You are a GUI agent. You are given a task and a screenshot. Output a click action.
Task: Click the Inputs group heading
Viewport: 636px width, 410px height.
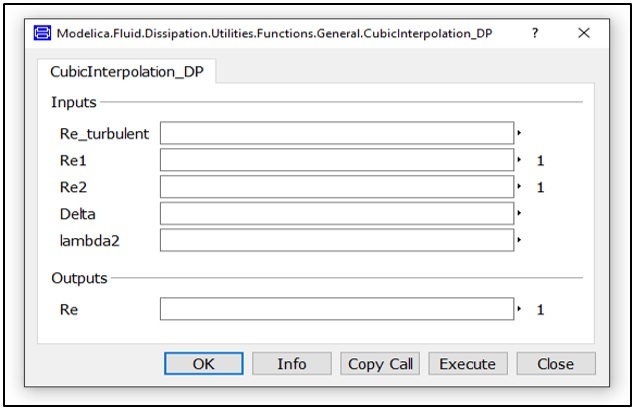pyautogui.click(x=74, y=102)
